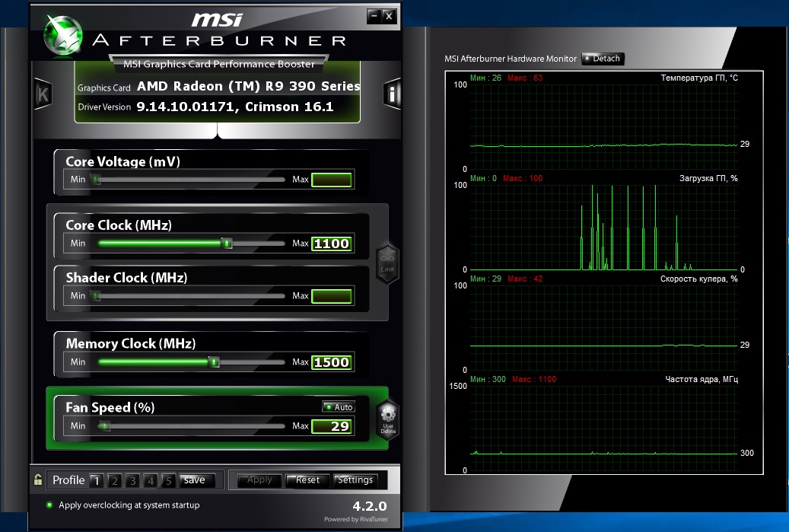Open the Settings button
The image size is (789, 532).
355,480
